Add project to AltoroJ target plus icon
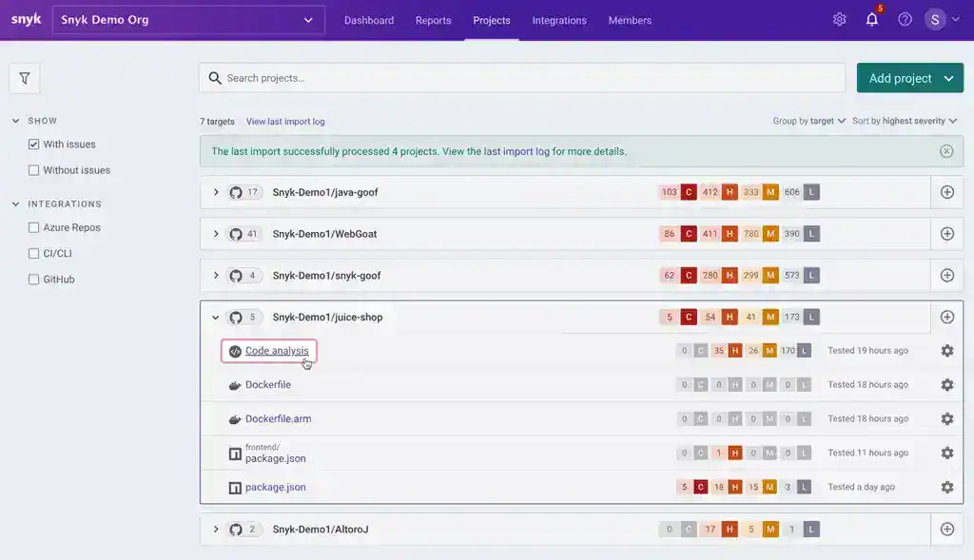974x560 pixels. point(946,530)
